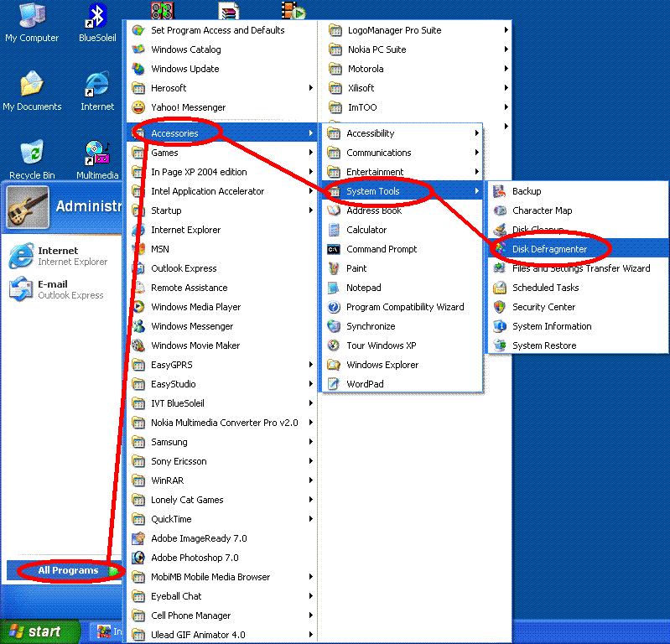The width and height of the screenshot is (670, 644).
Task: Select Set Program Access and Defaults
Action: pyautogui.click(x=221, y=30)
